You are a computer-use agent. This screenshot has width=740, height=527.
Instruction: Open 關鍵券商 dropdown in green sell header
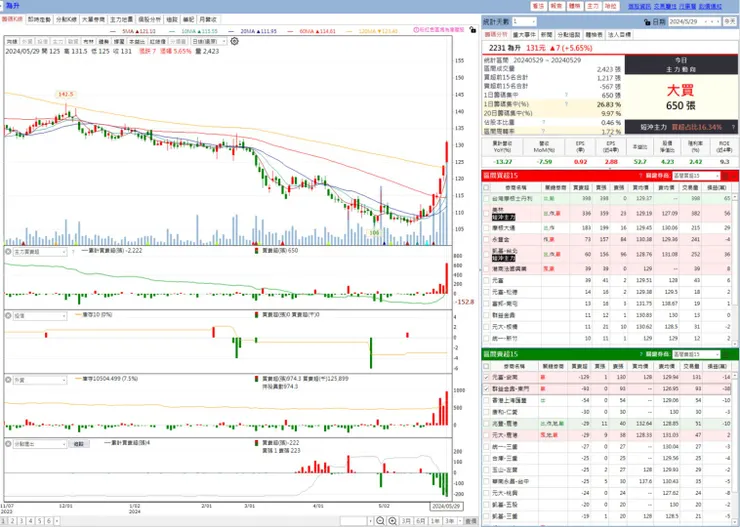click(x=696, y=354)
